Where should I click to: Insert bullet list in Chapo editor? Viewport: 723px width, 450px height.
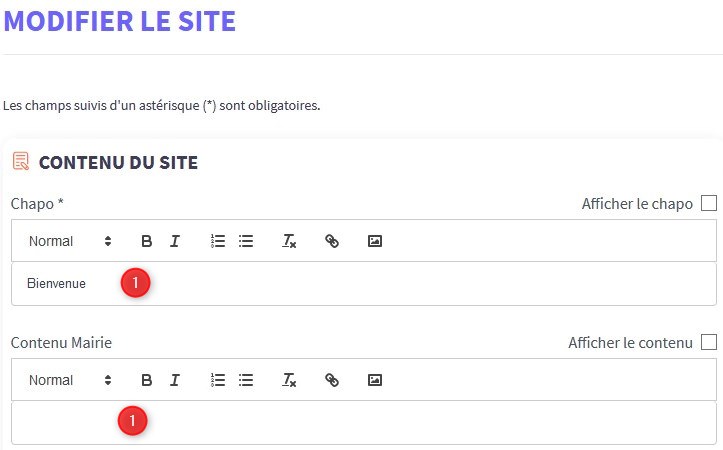pyautogui.click(x=246, y=241)
